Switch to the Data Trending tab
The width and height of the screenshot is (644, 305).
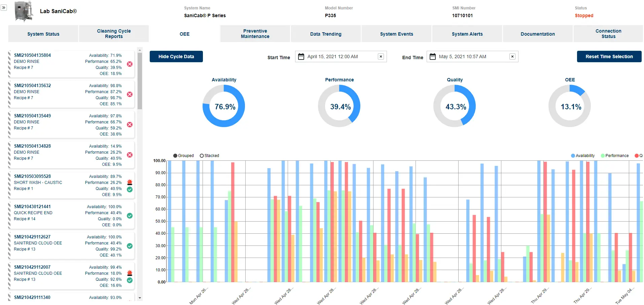tap(326, 34)
